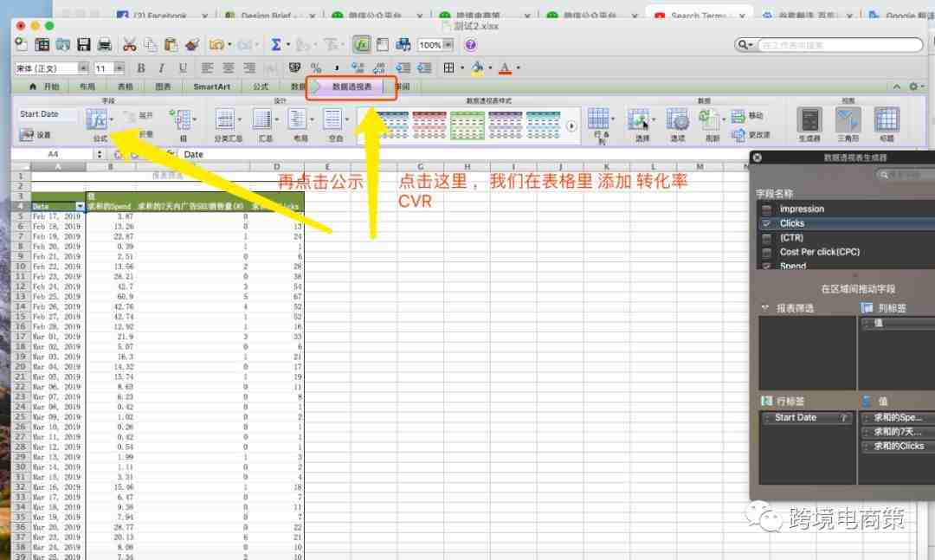Click the Cut scissors icon
The height and width of the screenshot is (560, 935).
pos(129,45)
